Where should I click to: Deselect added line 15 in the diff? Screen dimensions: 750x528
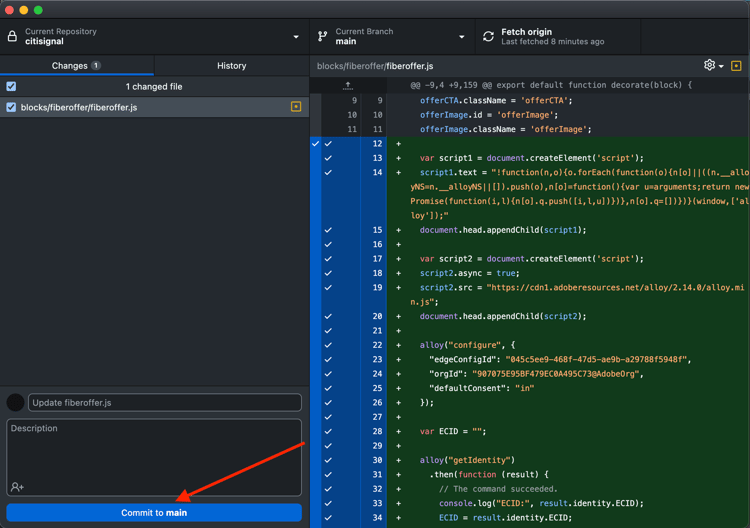tap(328, 230)
